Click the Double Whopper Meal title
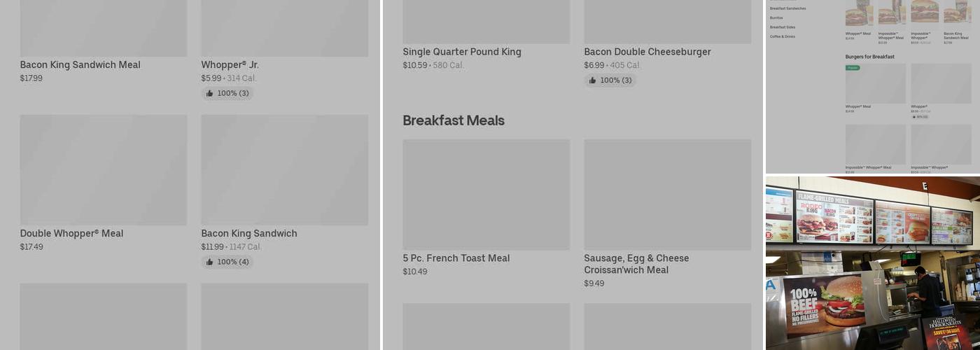980x350 pixels. point(71,234)
